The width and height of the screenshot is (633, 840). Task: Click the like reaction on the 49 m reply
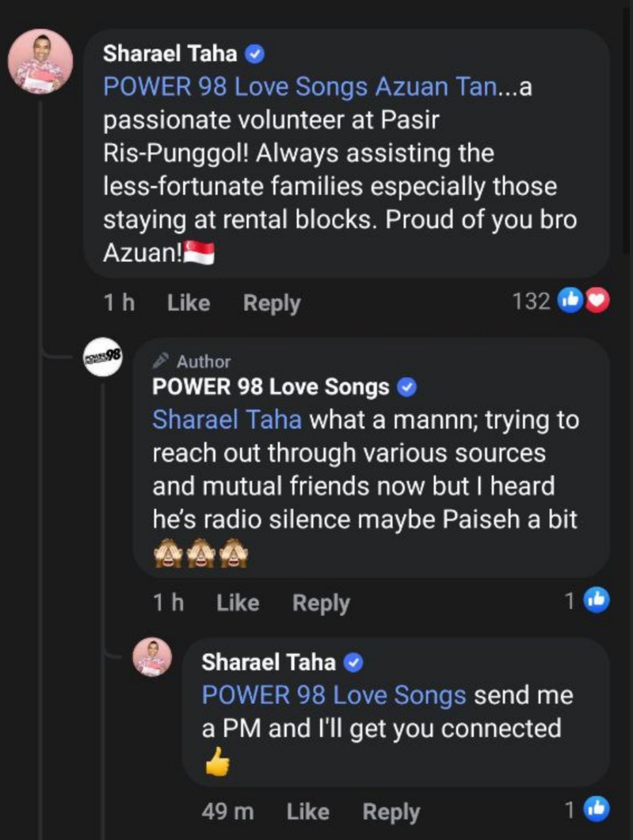595,808
